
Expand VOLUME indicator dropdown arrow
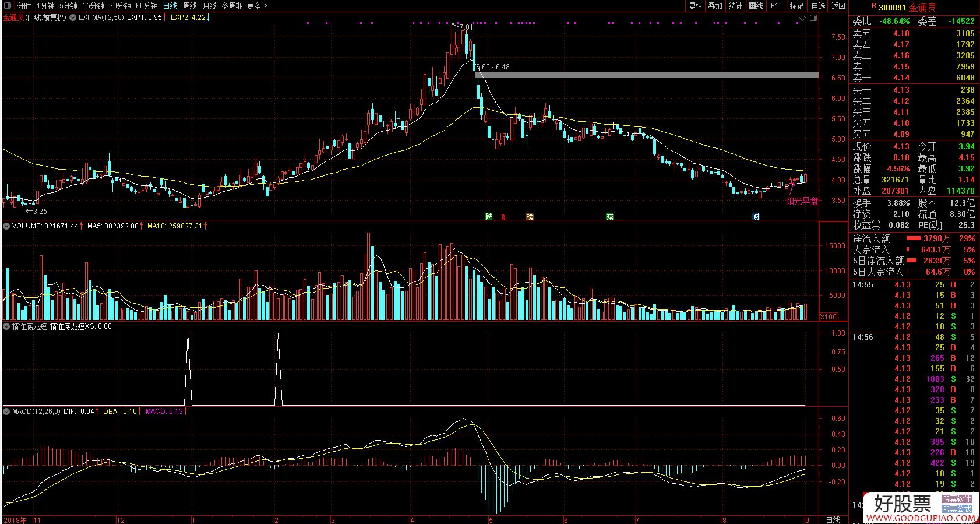tap(6, 226)
